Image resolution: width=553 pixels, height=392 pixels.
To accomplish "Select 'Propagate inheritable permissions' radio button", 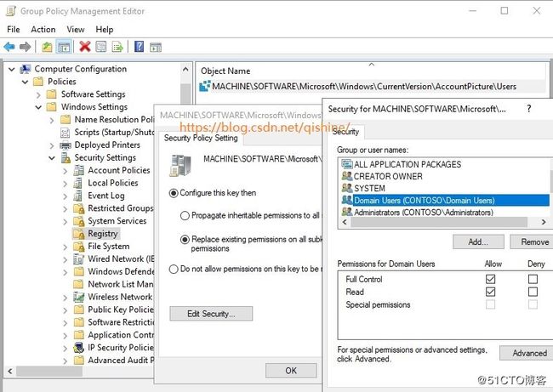I will tap(184, 216).
